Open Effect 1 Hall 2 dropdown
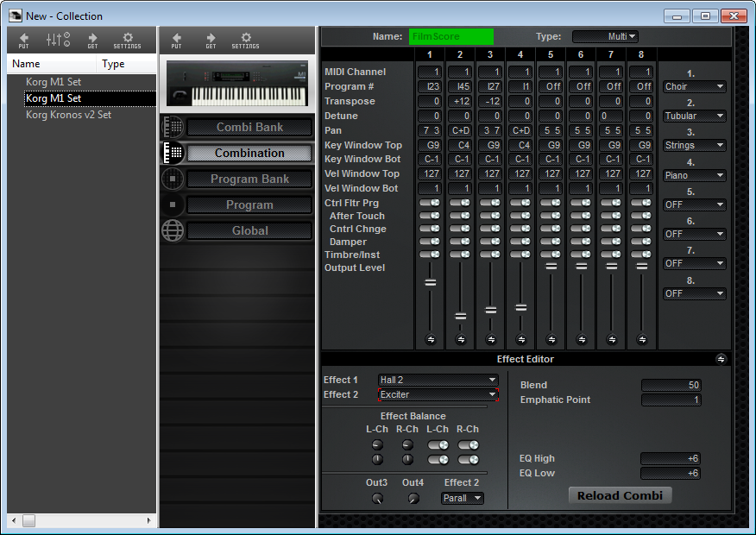The image size is (756, 535). [438, 380]
